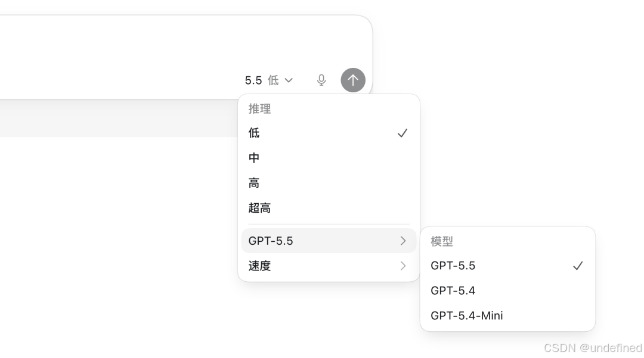The image size is (644, 358).
Task: Choose GPT-5.4 model
Action: (507, 291)
